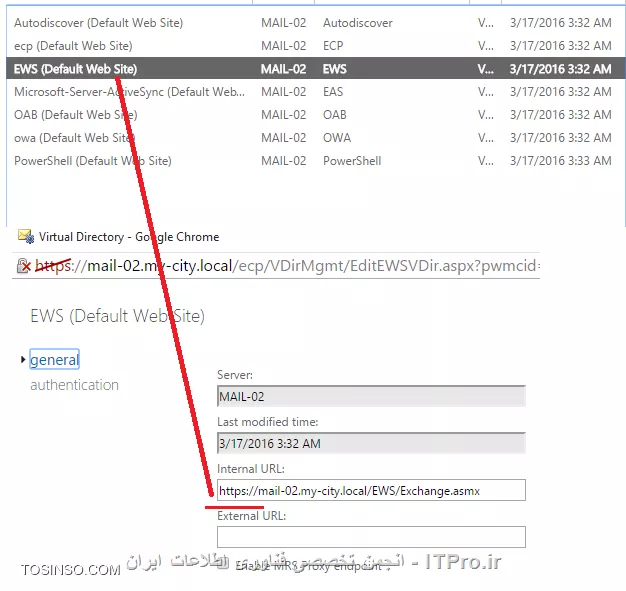Click the EWS (Default Web Site) dialog heading

[117, 316]
